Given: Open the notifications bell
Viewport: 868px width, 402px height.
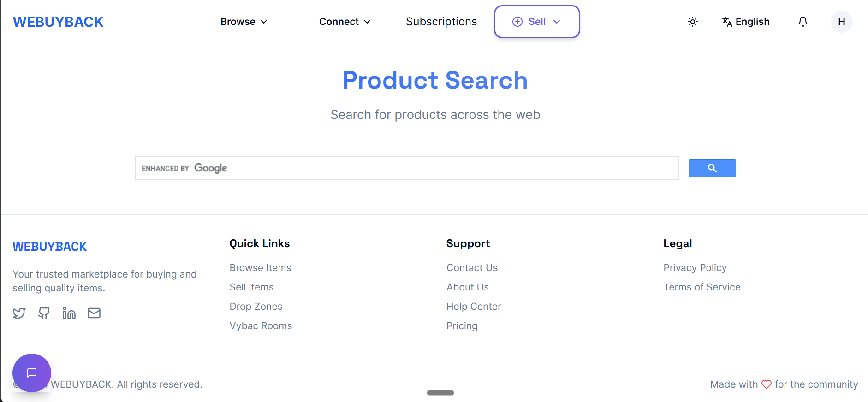Looking at the screenshot, I should tap(803, 22).
